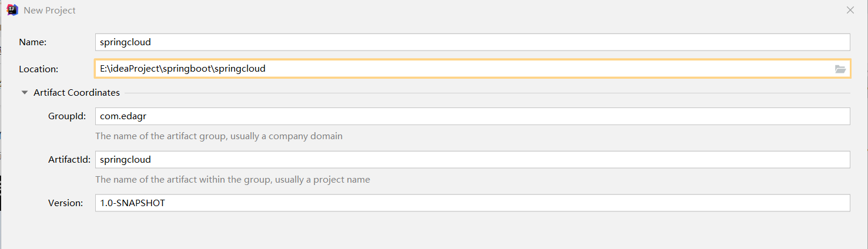This screenshot has height=249, width=868.
Task: Click the Location: label
Action: pyautogui.click(x=38, y=69)
